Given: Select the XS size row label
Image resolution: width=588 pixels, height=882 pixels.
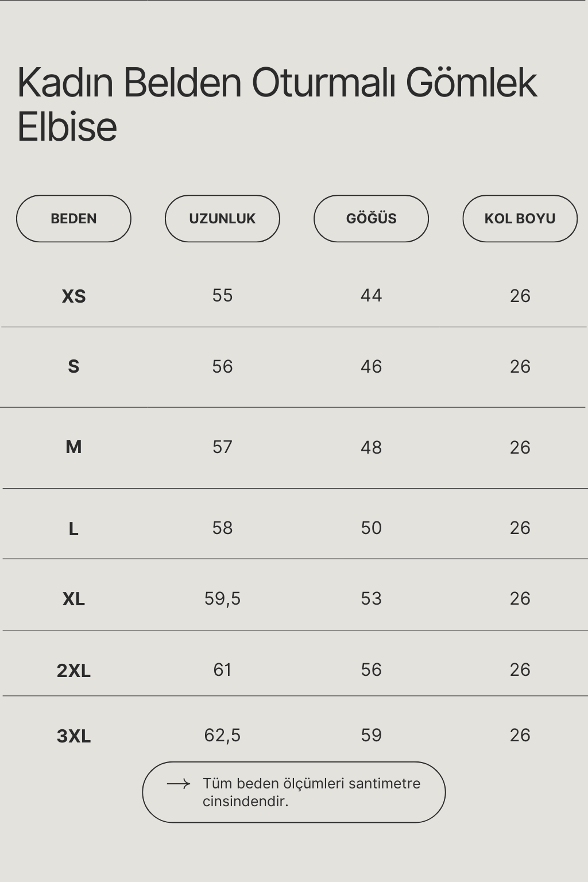Looking at the screenshot, I should [73, 296].
